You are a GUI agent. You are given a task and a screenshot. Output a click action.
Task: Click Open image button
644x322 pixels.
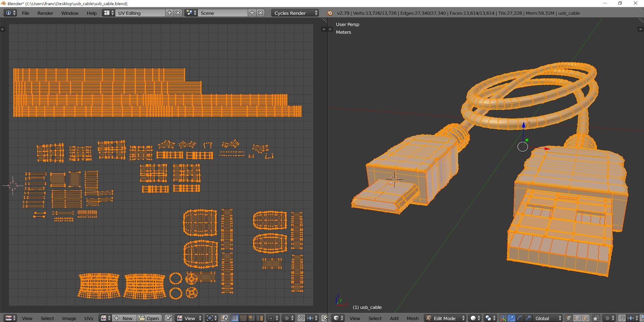(149, 318)
